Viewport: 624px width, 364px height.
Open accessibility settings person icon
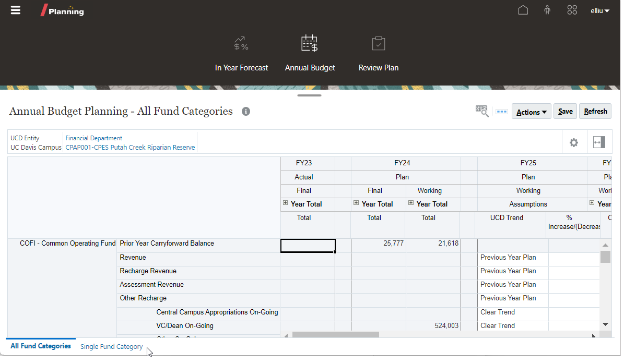tap(547, 9)
